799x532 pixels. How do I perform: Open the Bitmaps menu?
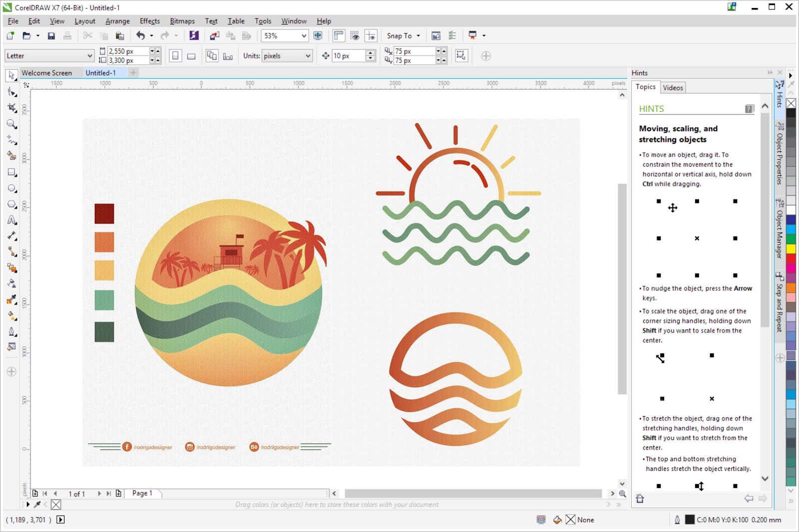pos(182,21)
